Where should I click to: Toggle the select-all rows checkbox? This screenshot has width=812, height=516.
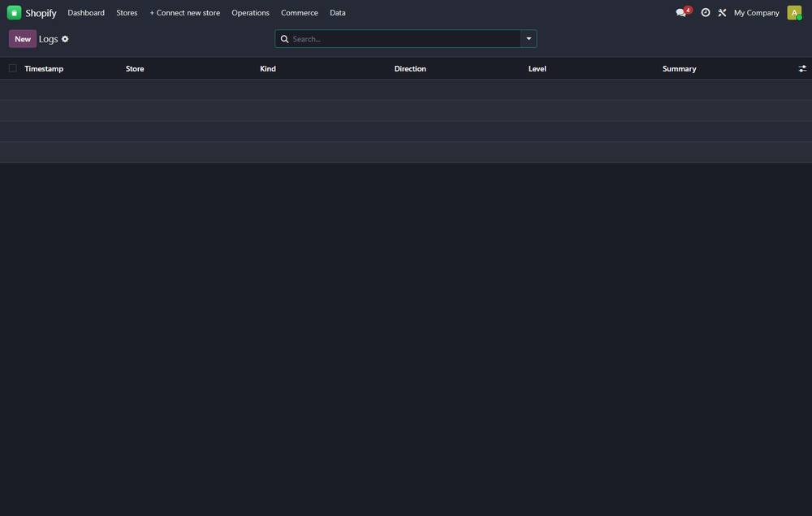(12, 68)
